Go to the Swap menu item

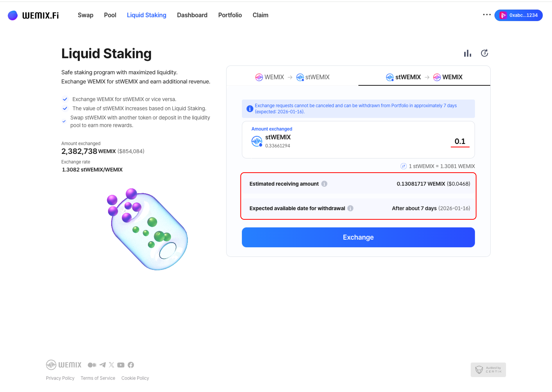pos(85,15)
